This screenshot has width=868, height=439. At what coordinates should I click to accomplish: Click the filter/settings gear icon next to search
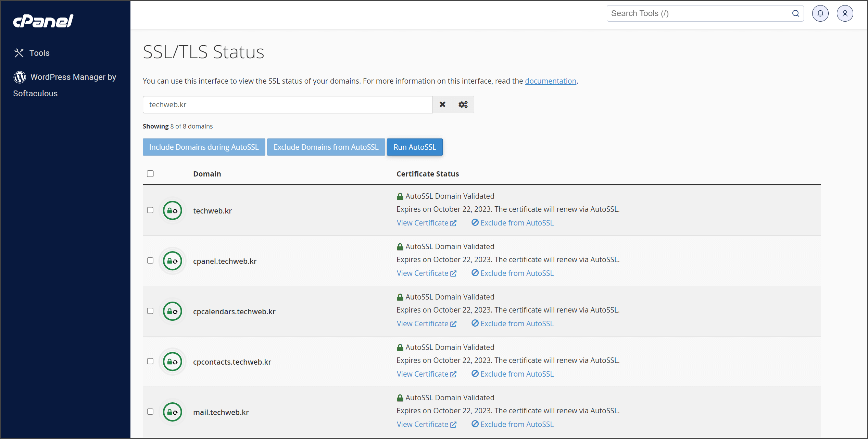click(463, 104)
